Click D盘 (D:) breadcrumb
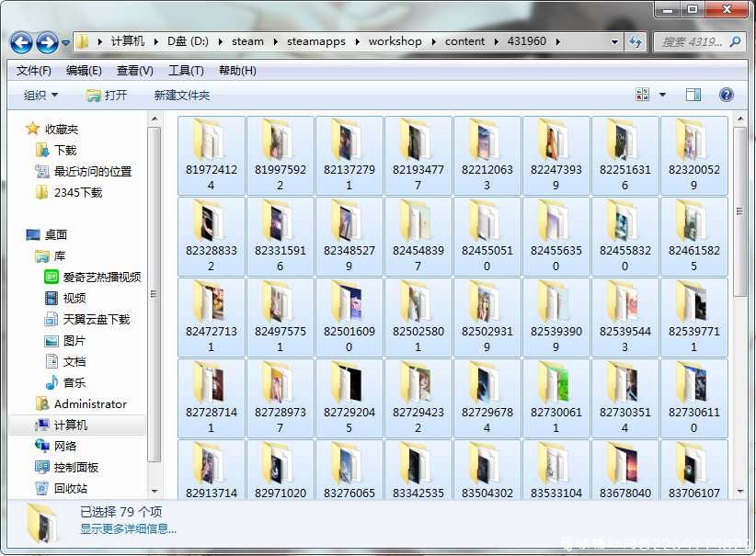The height and width of the screenshot is (556, 756). pos(188,41)
